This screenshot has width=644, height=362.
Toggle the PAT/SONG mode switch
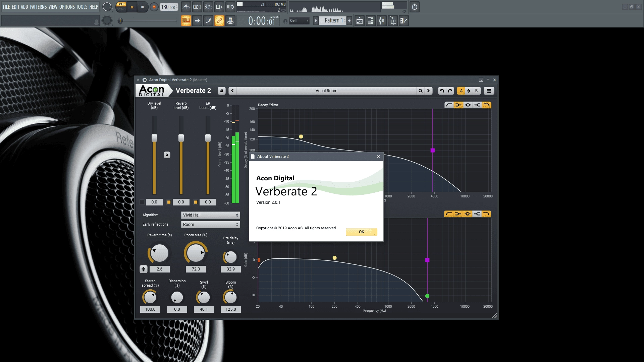pyautogui.click(x=121, y=7)
